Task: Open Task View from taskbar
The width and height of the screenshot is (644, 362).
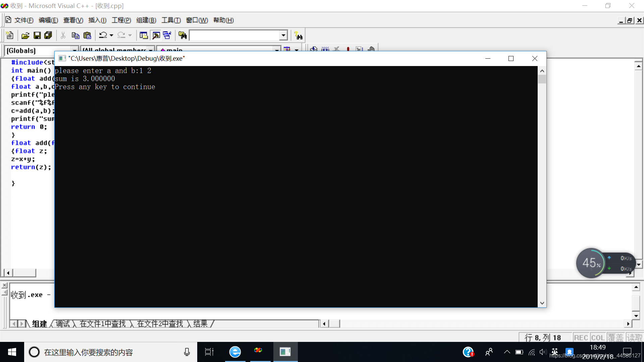Action: click(x=209, y=352)
